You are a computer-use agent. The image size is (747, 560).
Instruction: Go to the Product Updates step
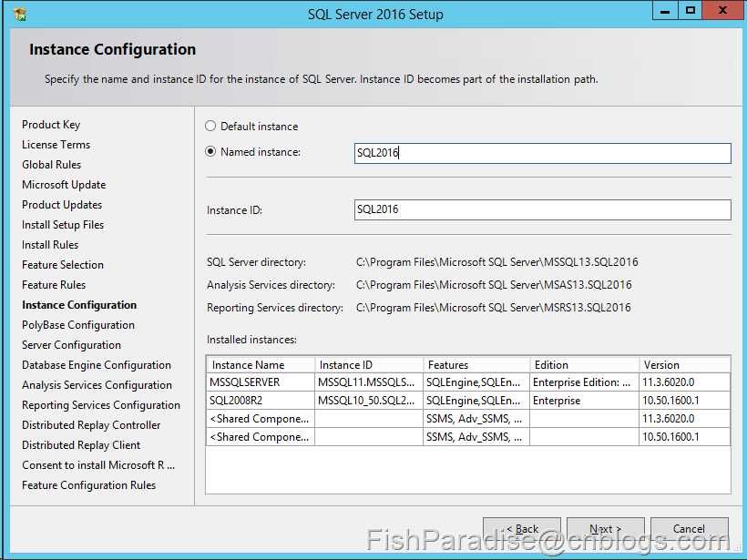(x=62, y=204)
